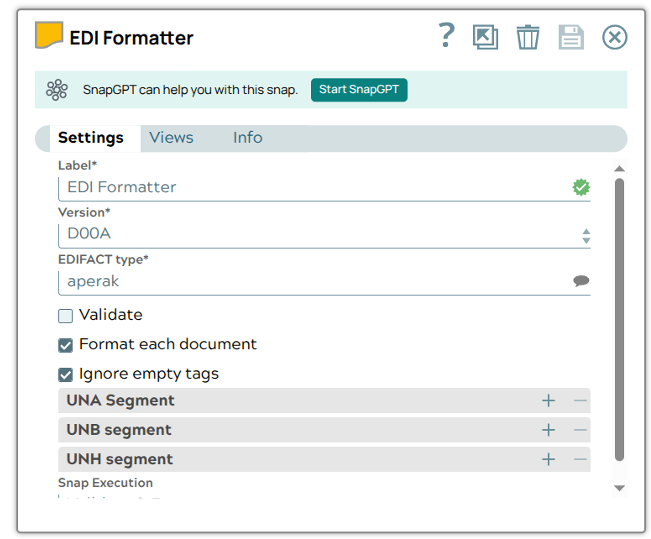
Task: Uncheck Format each document
Action: (66, 345)
